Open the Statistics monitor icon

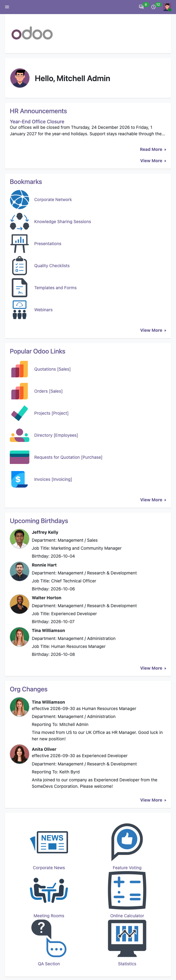pyautogui.click(x=127, y=939)
